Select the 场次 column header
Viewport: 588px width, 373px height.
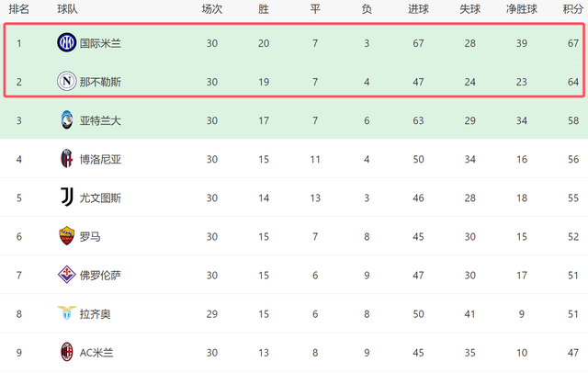212,9
